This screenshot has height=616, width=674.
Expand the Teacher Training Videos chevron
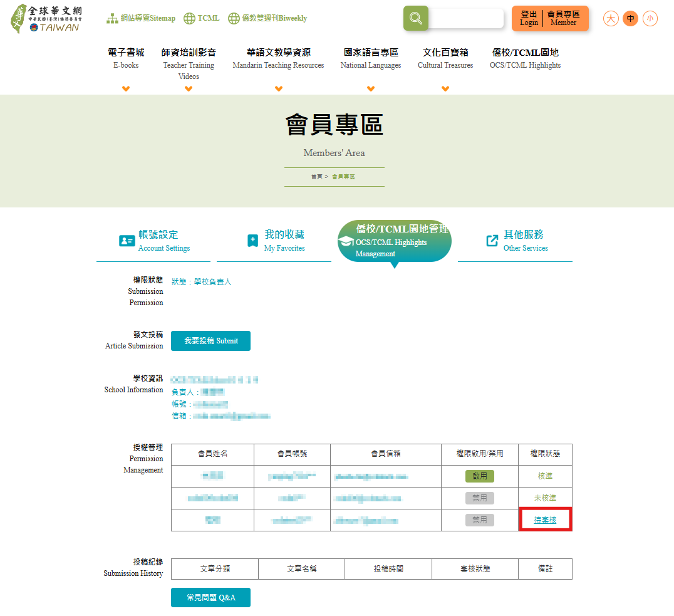coord(189,88)
